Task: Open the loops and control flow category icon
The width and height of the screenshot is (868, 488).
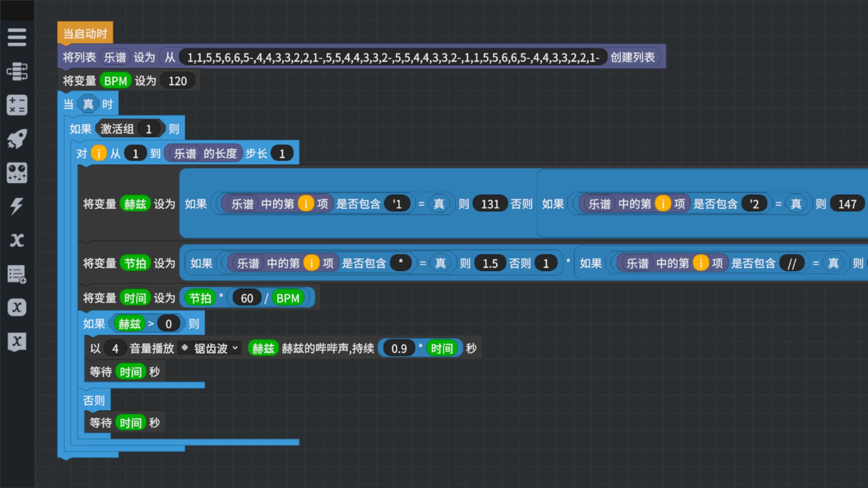Action: [x=17, y=71]
